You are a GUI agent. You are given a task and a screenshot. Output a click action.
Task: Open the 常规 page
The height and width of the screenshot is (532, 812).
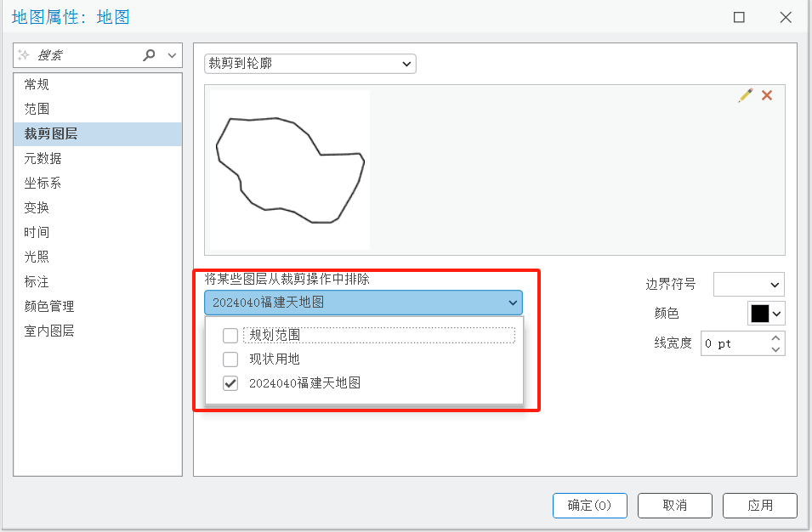tap(98, 84)
